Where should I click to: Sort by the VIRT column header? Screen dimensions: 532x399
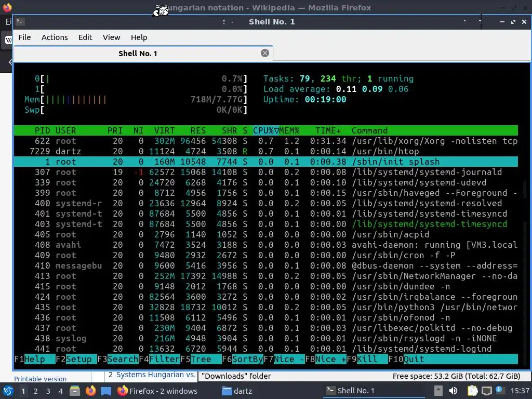[x=164, y=130]
